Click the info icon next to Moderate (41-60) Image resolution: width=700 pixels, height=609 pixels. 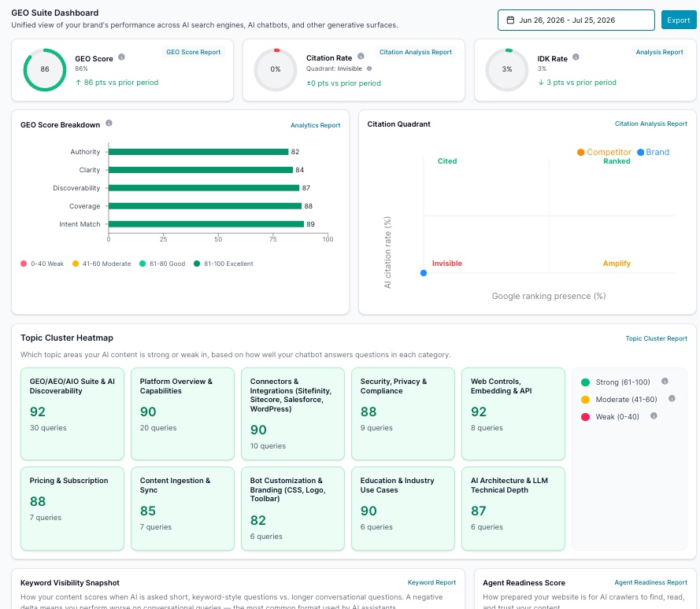(672, 398)
